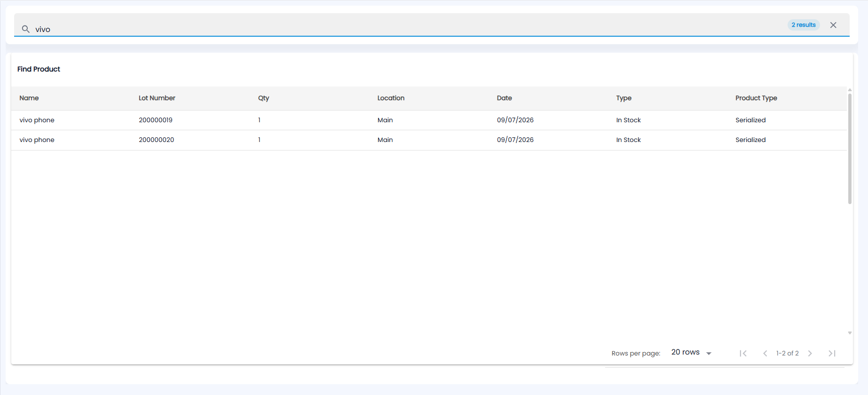Click vivo phone in lot 200000019 row
This screenshot has height=395, width=868.
(37, 120)
